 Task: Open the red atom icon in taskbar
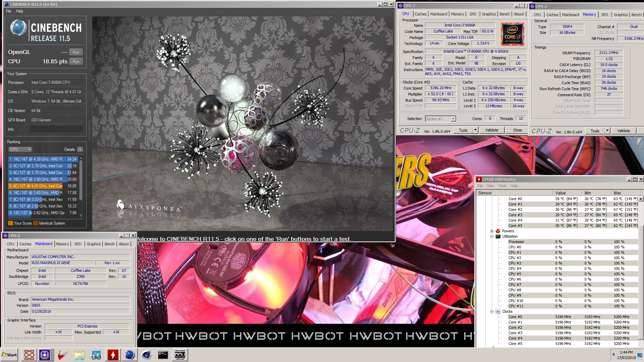click(x=29, y=355)
